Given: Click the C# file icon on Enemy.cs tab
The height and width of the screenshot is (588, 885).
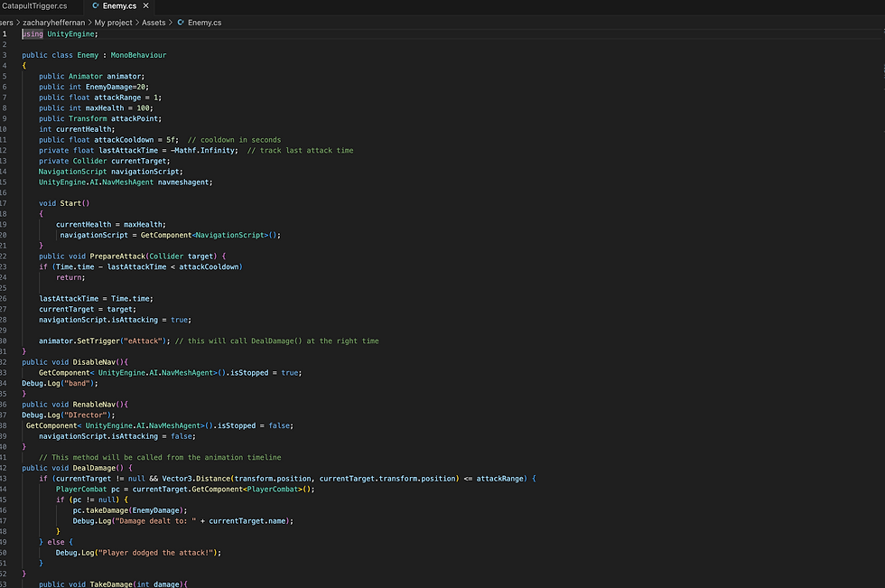Looking at the screenshot, I should [96, 6].
